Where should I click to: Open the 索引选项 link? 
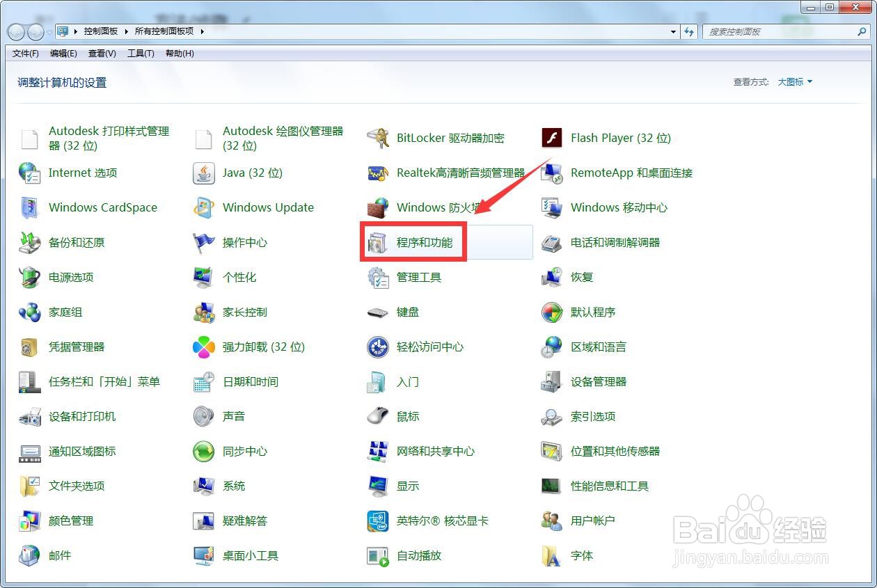point(593,416)
